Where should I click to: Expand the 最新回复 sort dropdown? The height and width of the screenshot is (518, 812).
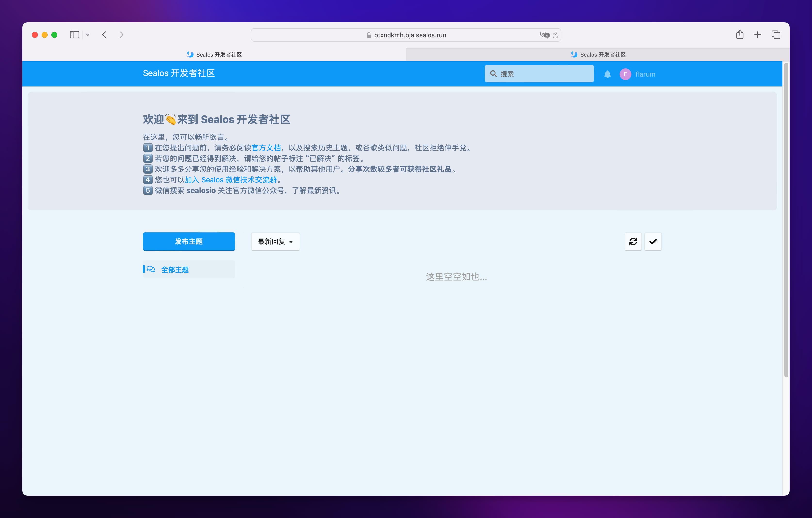(276, 242)
